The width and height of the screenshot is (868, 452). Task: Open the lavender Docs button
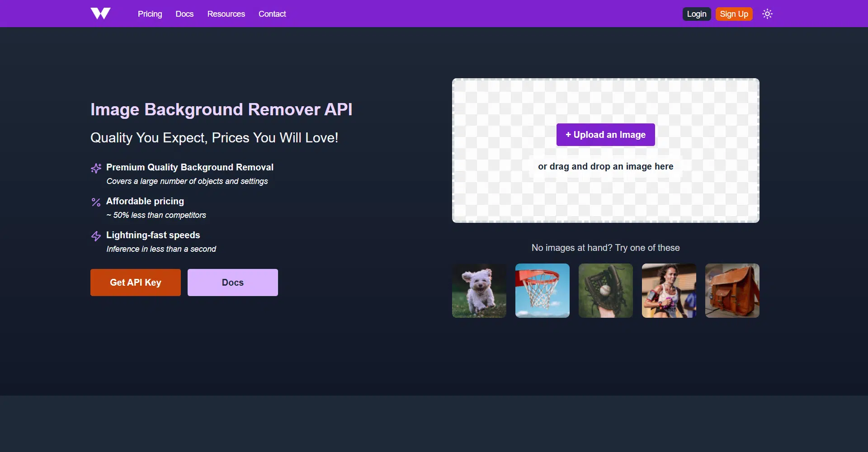pos(233,282)
